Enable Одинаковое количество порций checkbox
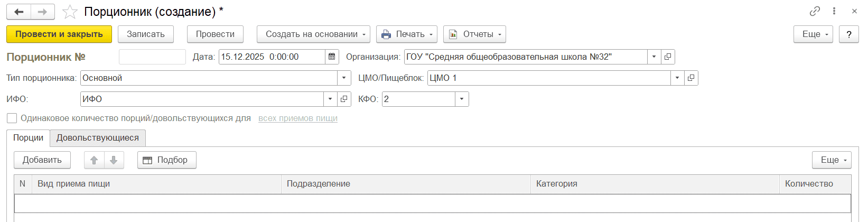This screenshot has width=868, height=222. coord(12,118)
